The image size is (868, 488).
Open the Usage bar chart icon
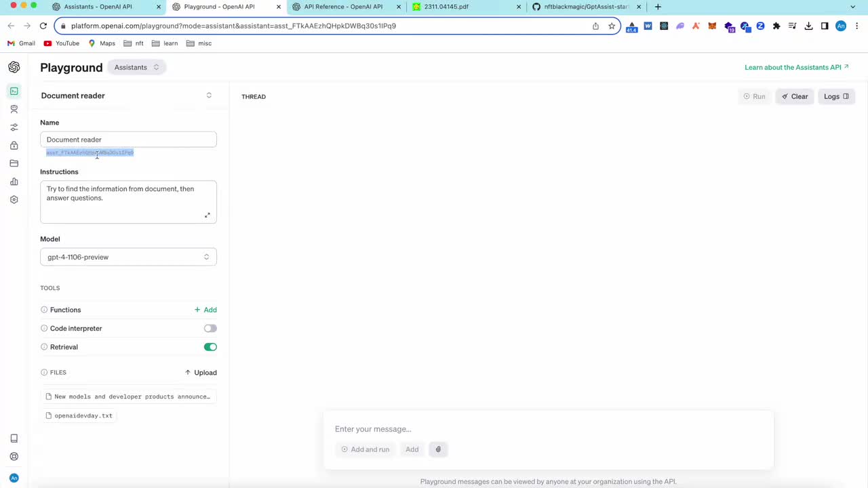point(14,182)
